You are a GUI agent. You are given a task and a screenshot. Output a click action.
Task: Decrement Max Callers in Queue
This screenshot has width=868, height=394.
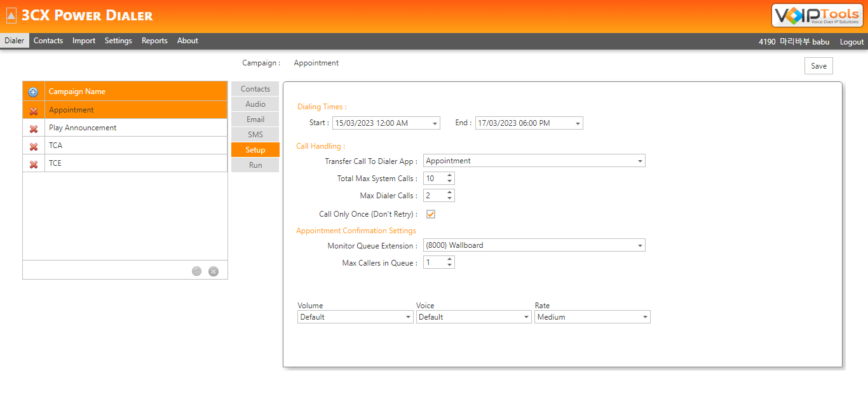click(x=451, y=265)
